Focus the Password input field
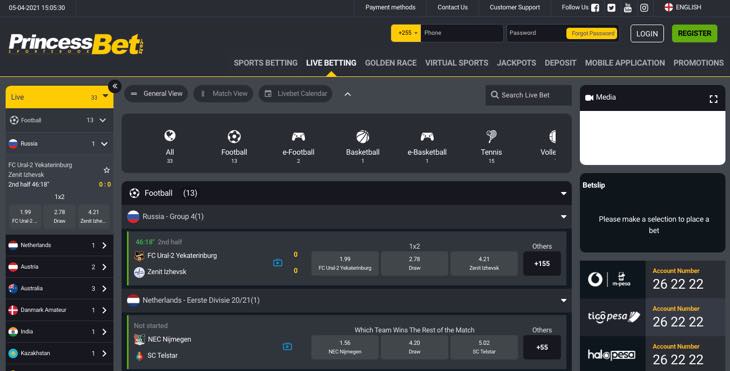Screen dimensions: 730x371 pyautogui.click(x=535, y=33)
